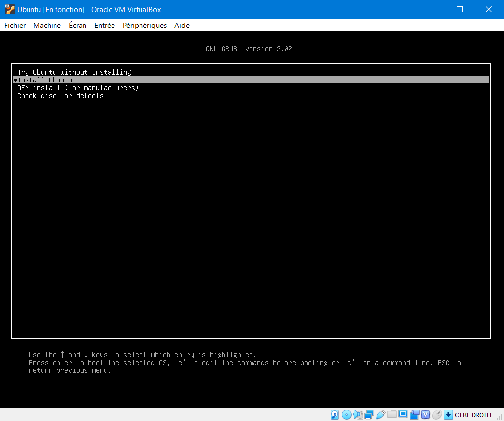Screen dimensions: 504x421
Task: Click the network adapters status icon
Action: (x=369, y=415)
